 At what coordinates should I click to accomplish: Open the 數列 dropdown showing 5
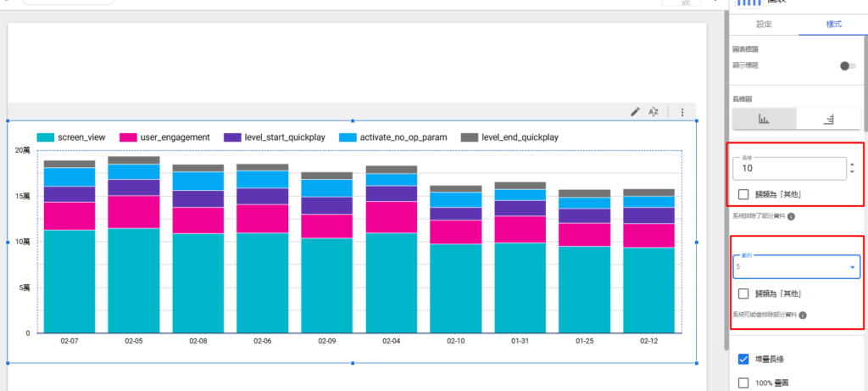pos(796,267)
